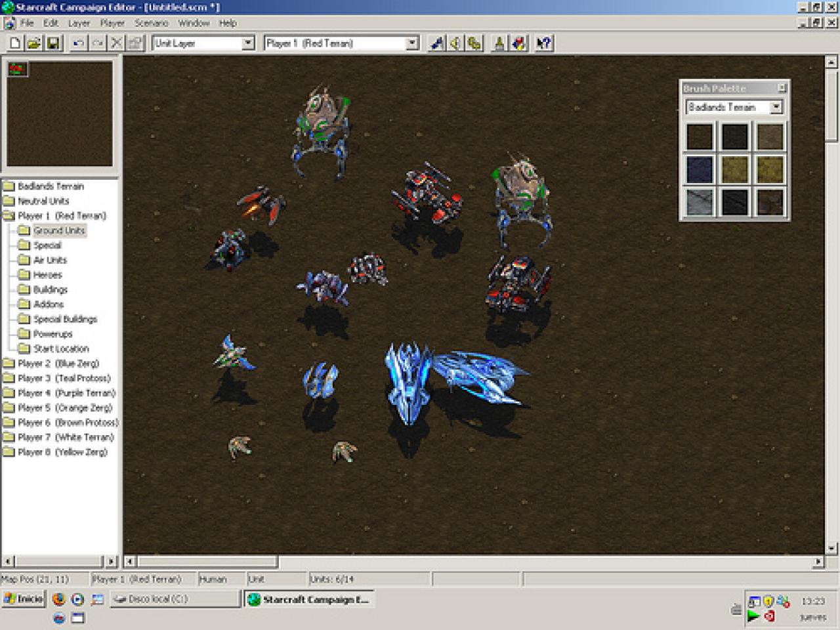Select the Heroes folder
This screenshot has height=630, width=840.
tap(47, 275)
